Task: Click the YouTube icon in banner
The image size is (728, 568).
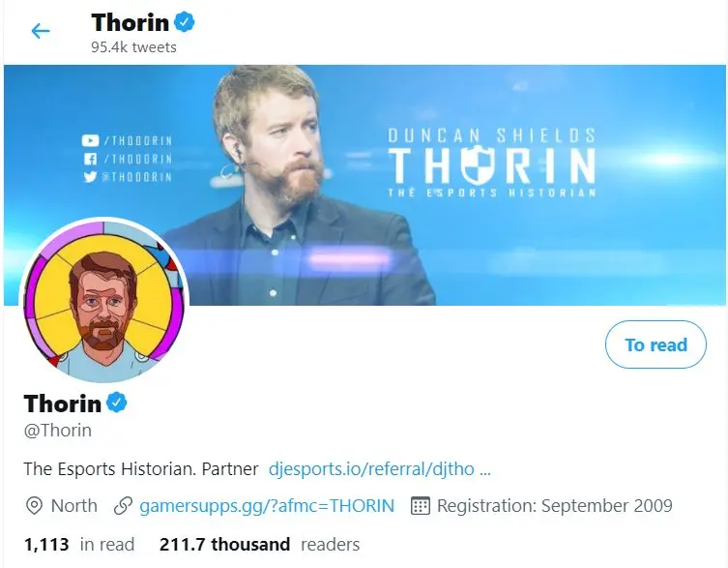Action: coord(90,140)
